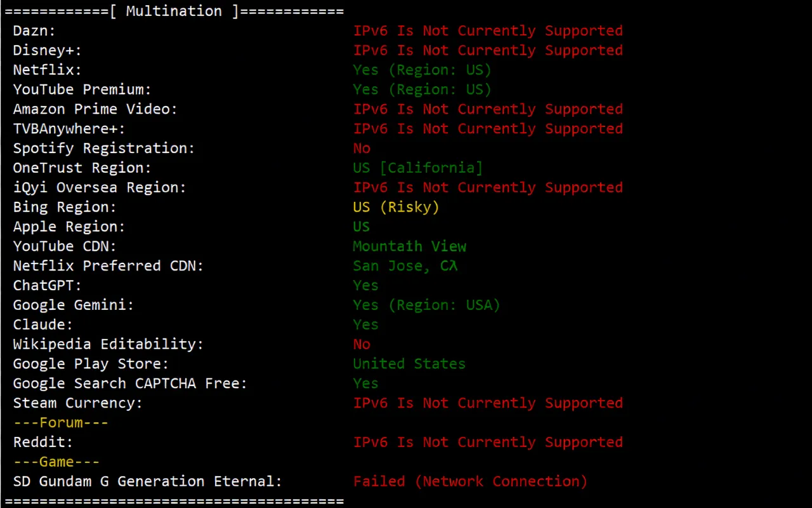Viewport: 812px width, 508px height.
Task: Click the US [California] OneTrust result
Action: click(x=417, y=167)
